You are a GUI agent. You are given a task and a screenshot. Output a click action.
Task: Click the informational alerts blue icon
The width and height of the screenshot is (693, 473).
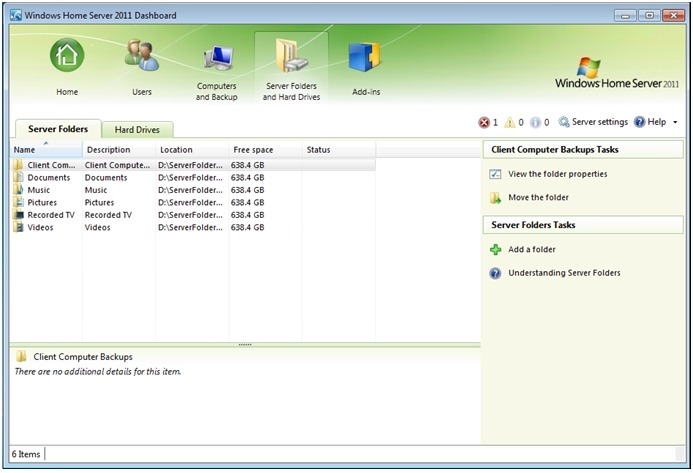click(535, 123)
